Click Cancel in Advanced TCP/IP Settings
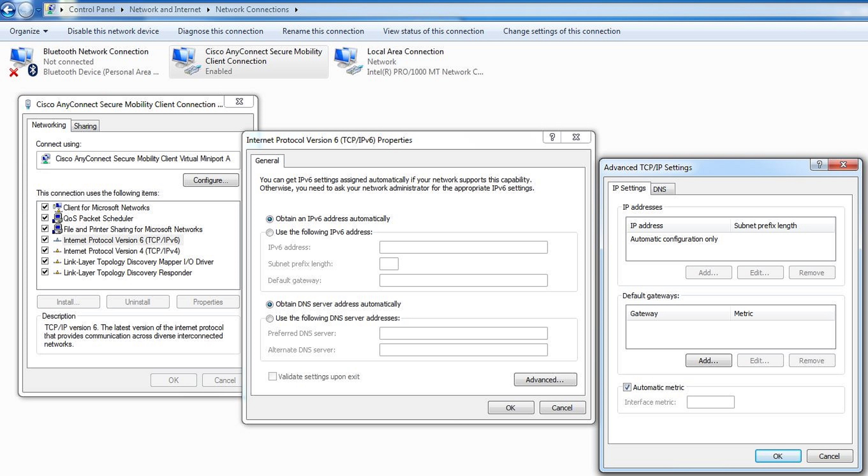 pyautogui.click(x=829, y=456)
